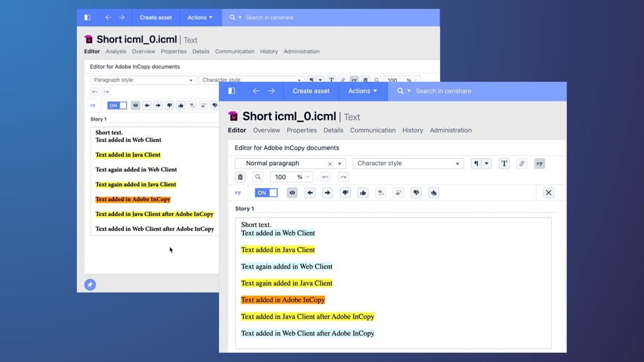Open search scope dropdown in back window
The width and height of the screenshot is (644, 362).
240,17
